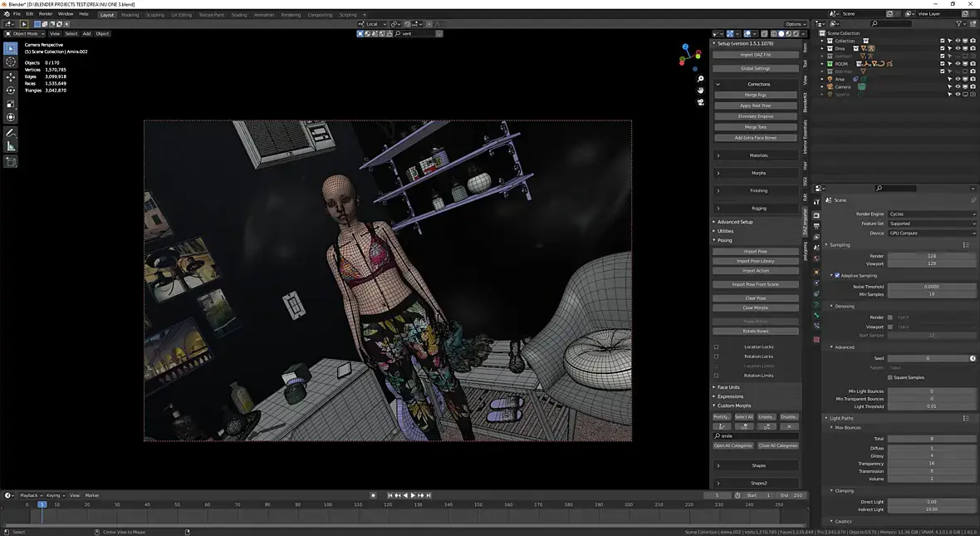Uncheck Adaptive Sampling
This screenshot has width=980, height=536.
click(x=836, y=275)
